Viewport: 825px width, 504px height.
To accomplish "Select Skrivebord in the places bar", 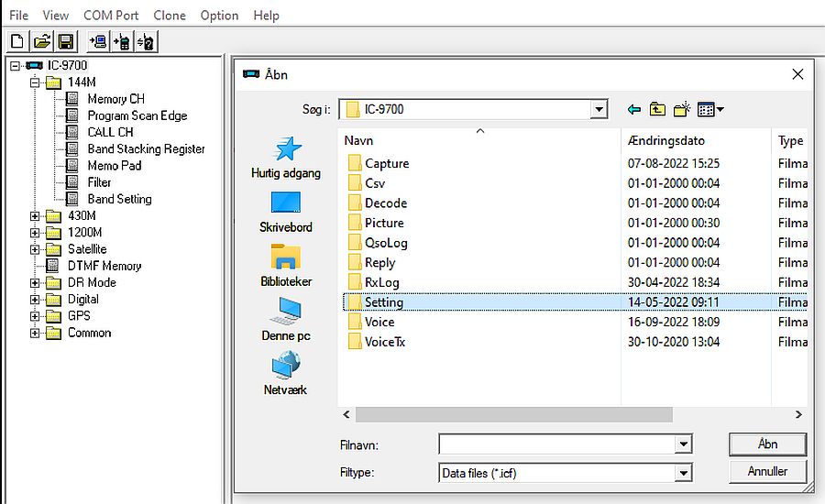I will [286, 212].
